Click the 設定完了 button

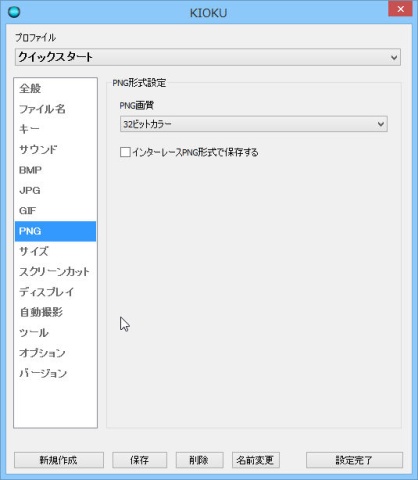click(x=354, y=460)
